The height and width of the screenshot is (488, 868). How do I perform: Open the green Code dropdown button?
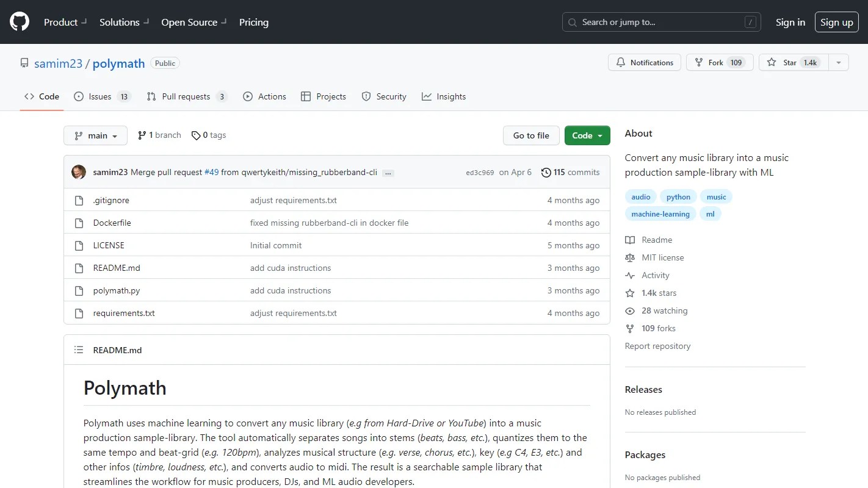(x=587, y=135)
